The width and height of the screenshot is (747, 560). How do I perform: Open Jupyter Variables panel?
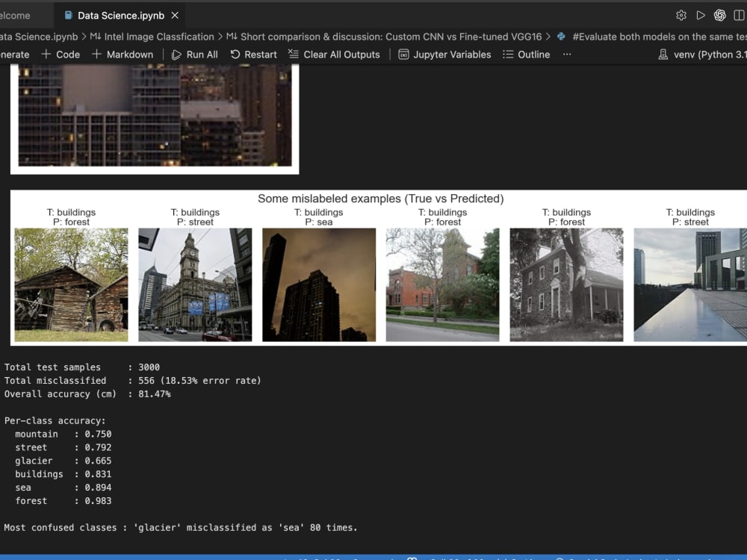click(x=444, y=55)
